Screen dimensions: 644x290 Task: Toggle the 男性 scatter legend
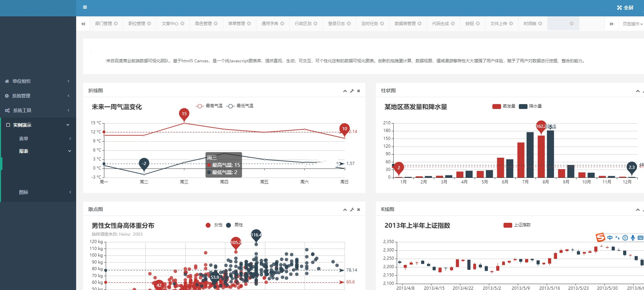coord(235,225)
